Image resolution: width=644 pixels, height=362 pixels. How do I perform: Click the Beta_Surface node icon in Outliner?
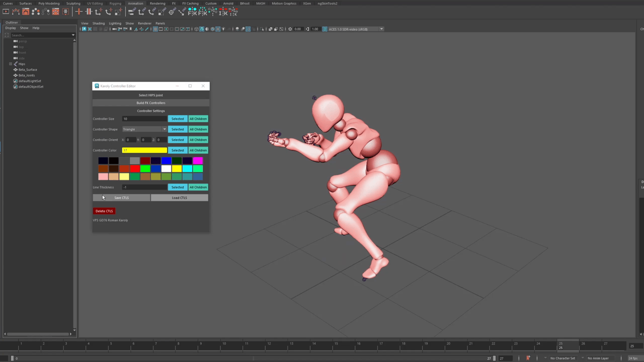pos(16,69)
